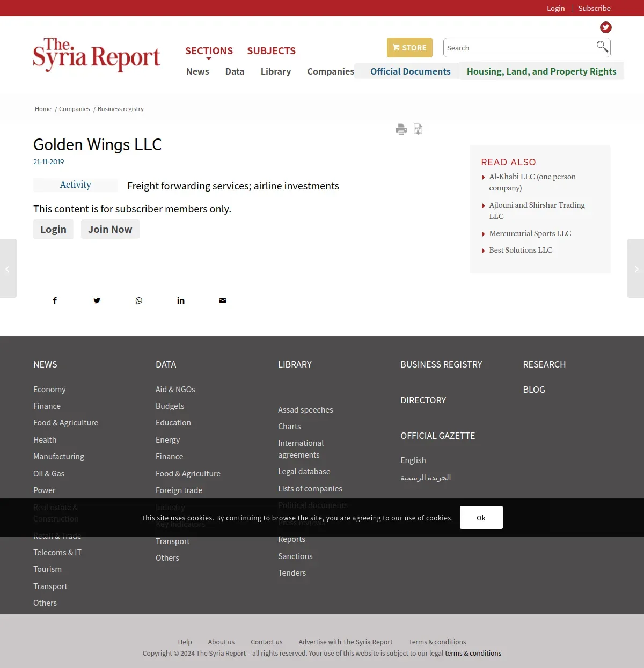Go to previous entry arrow

click(8, 268)
